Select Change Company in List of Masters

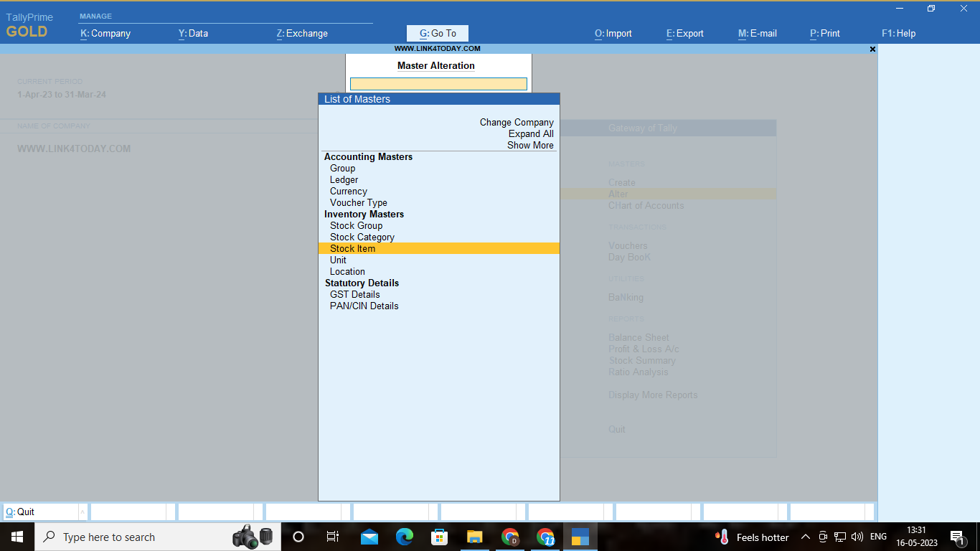pyautogui.click(x=517, y=122)
